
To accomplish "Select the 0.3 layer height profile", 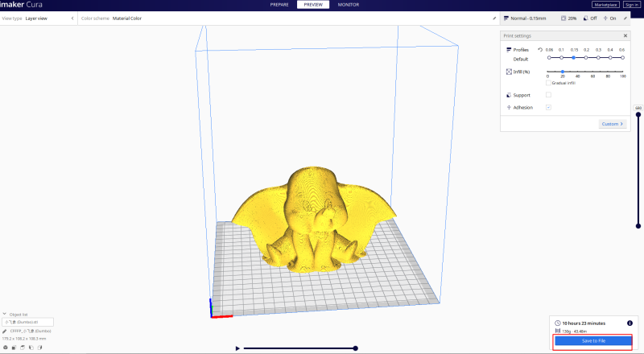I will [x=598, y=57].
